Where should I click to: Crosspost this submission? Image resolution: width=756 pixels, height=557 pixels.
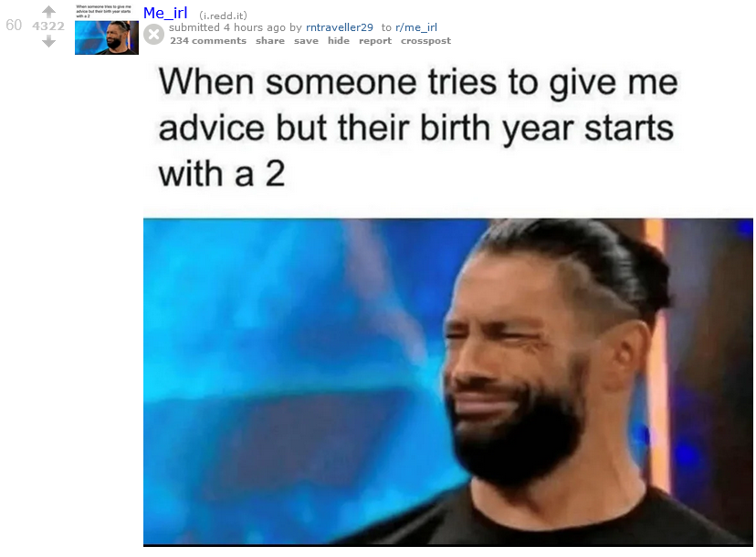click(425, 41)
